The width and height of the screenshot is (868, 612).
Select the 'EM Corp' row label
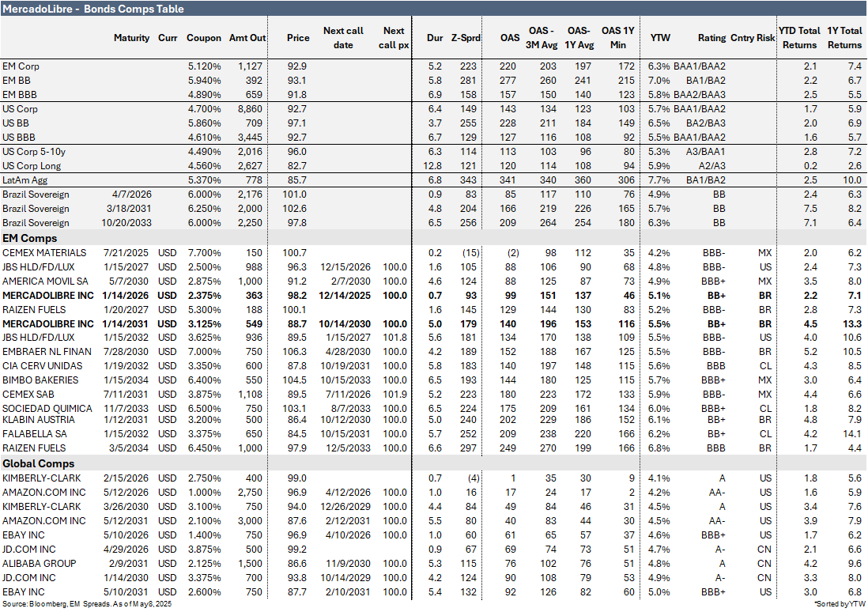coord(21,66)
